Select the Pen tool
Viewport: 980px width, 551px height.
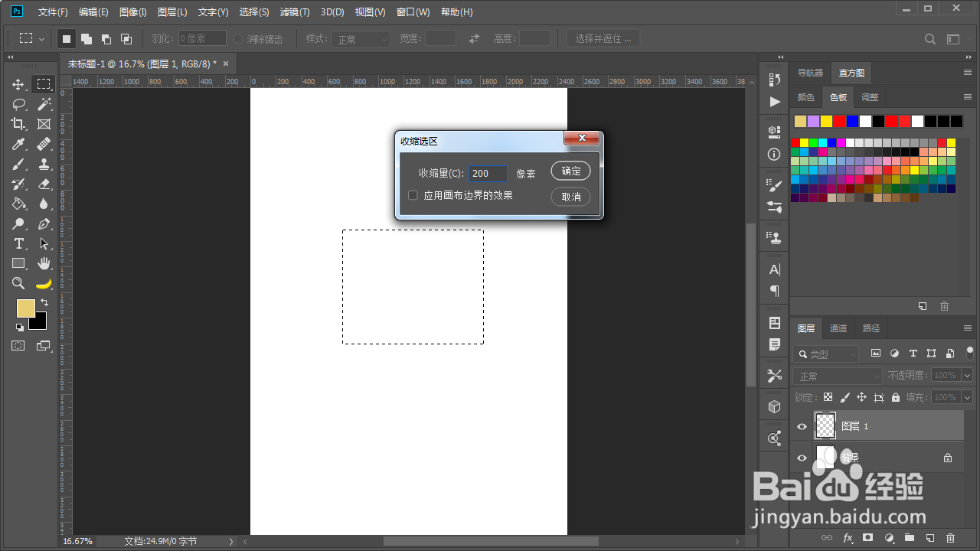(44, 223)
